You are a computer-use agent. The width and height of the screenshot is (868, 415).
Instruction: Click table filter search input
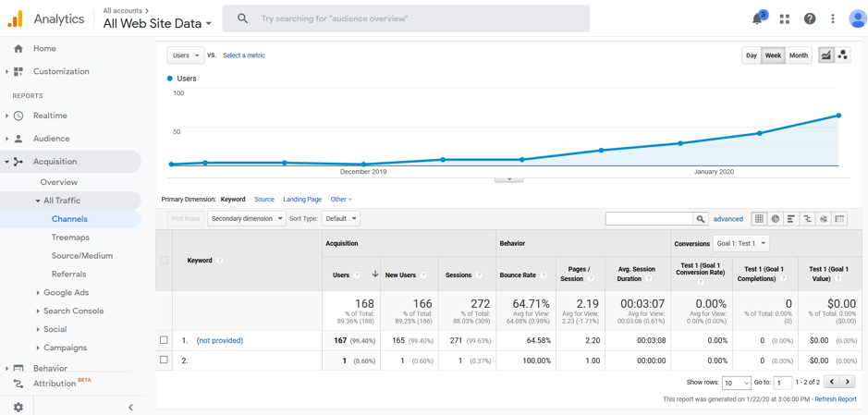click(649, 219)
